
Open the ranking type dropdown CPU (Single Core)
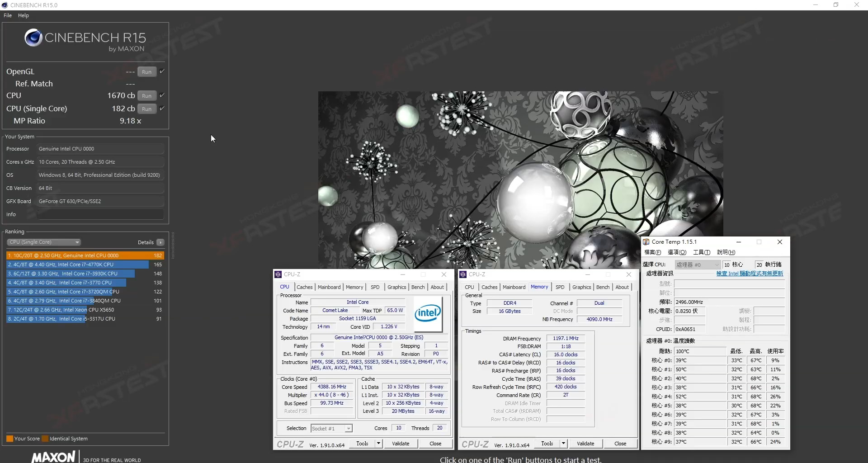point(44,242)
